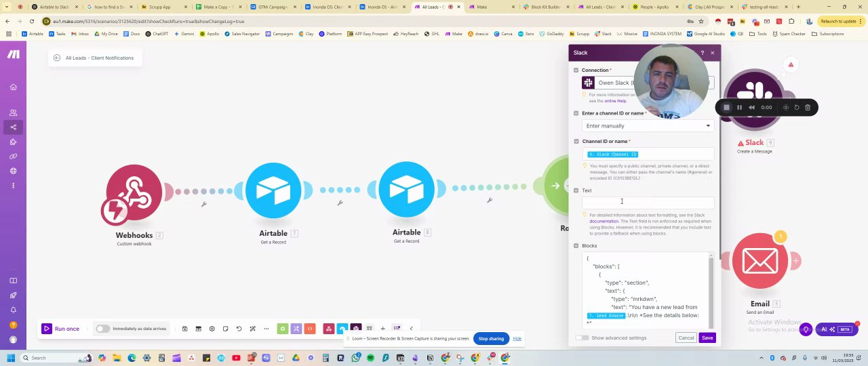Toggle map checkbox for Enter a channel ID

point(576,113)
